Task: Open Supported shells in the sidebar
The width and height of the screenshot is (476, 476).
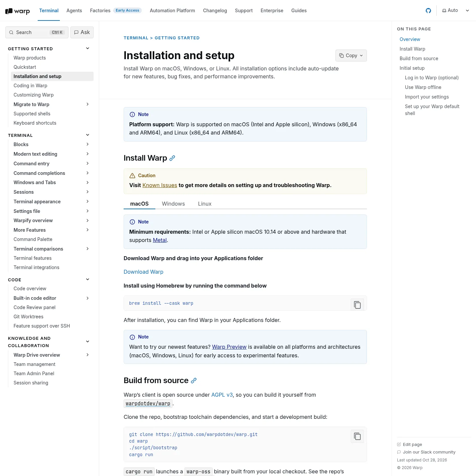Action: (32, 114)
